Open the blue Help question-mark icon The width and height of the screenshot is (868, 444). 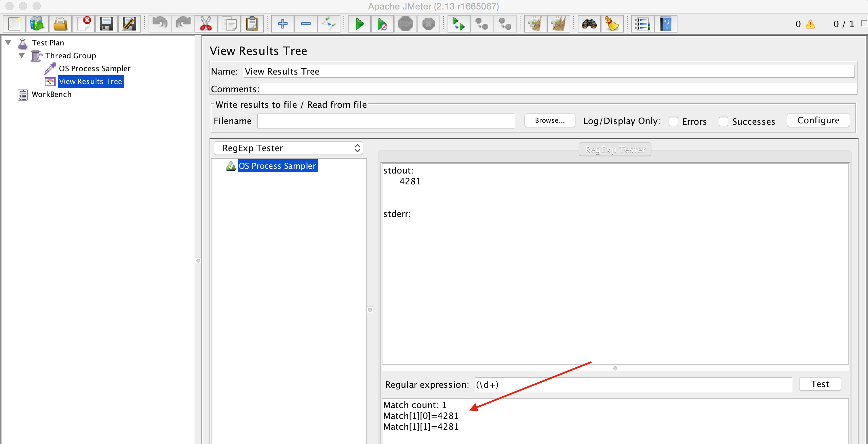click(x=666, y=24)
